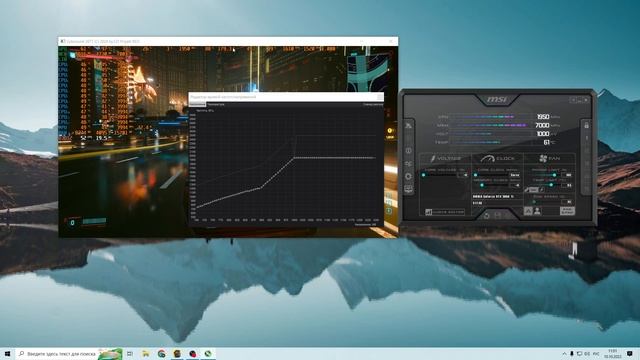Open the Windows Start menu

(7, 353)
